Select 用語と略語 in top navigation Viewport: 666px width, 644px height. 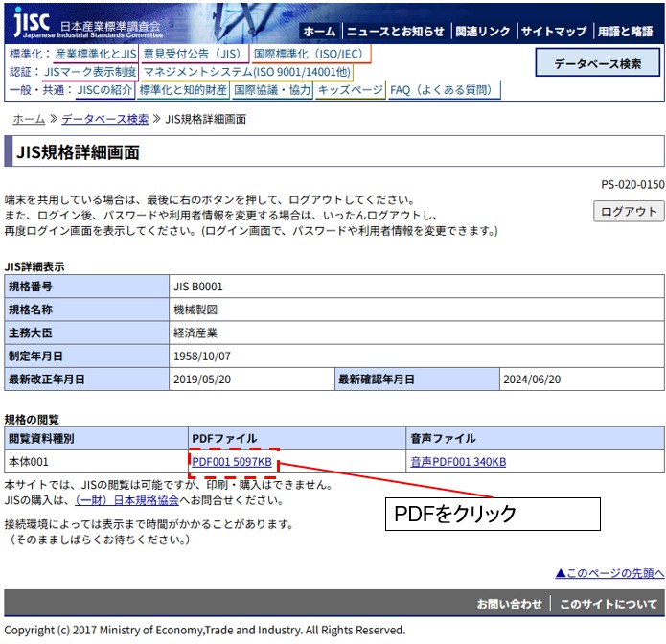tap(626, 32)
